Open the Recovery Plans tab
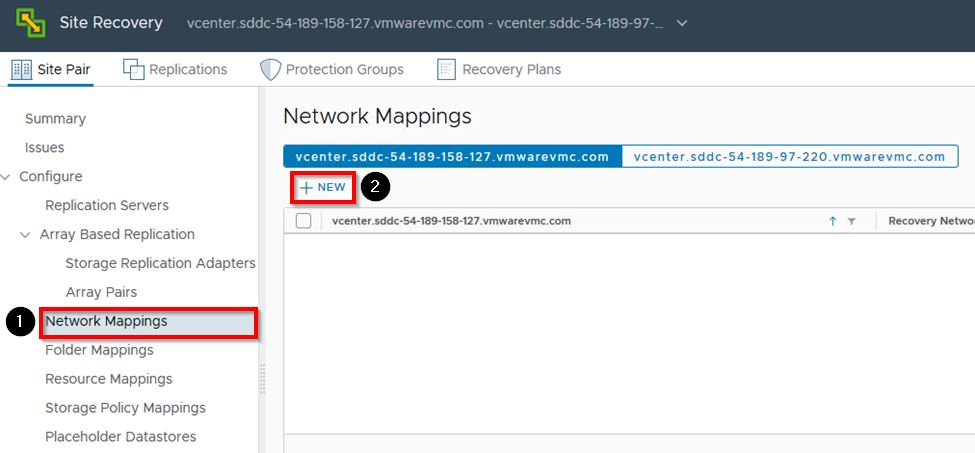 [x=499, y=70]
